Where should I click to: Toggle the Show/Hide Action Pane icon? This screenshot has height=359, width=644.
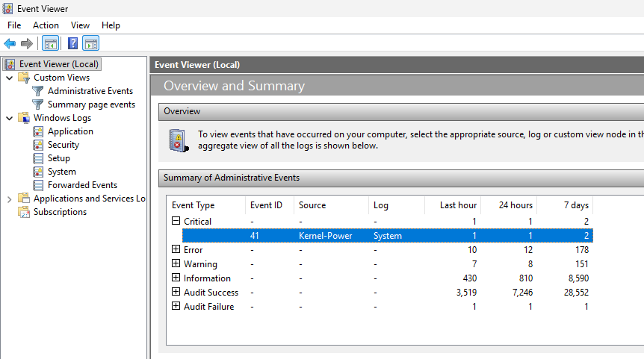pos(91,43)
